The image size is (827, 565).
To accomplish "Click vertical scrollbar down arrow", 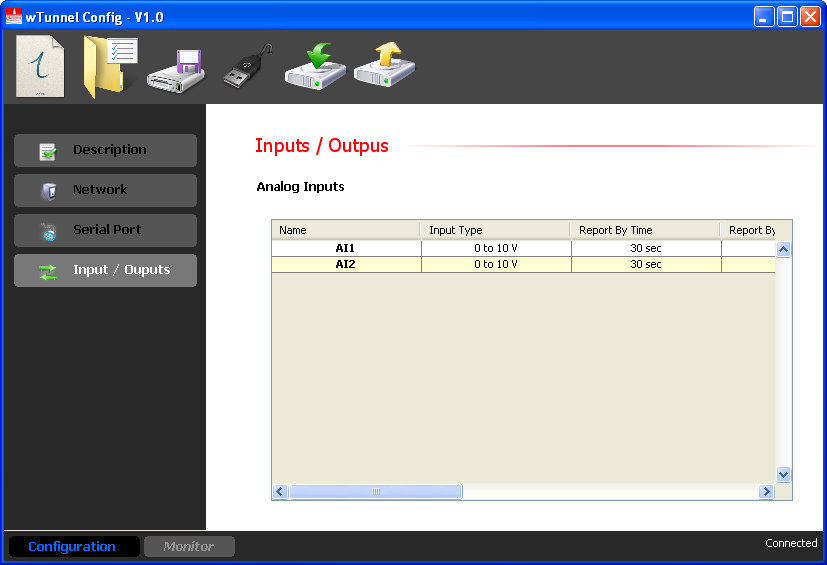I will [x=784, y=475].
